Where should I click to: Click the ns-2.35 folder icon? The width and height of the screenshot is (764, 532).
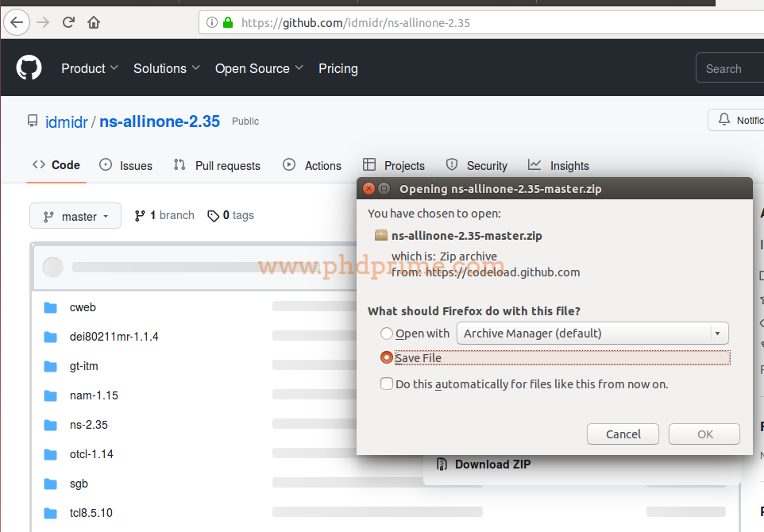(x=50, y=425)
